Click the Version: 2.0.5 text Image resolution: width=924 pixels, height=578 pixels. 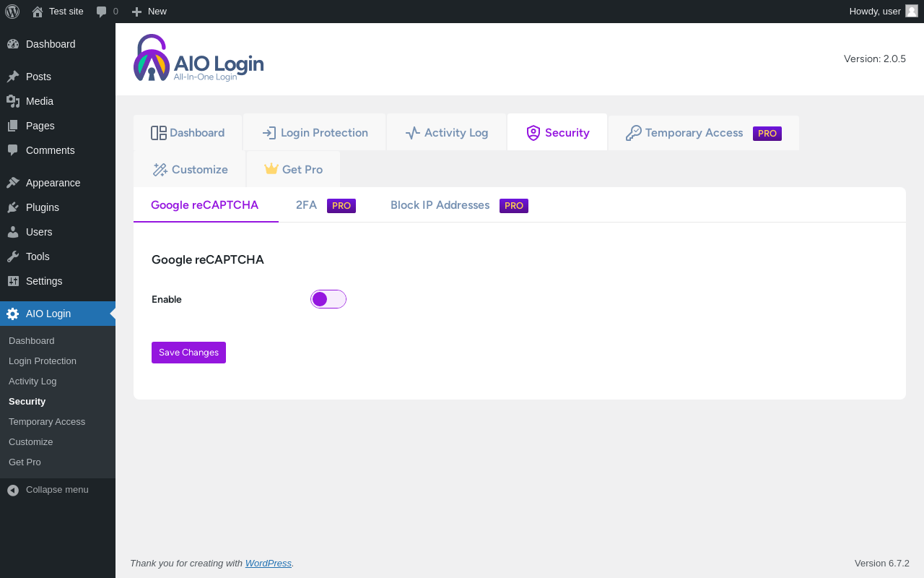coord(875,59)
